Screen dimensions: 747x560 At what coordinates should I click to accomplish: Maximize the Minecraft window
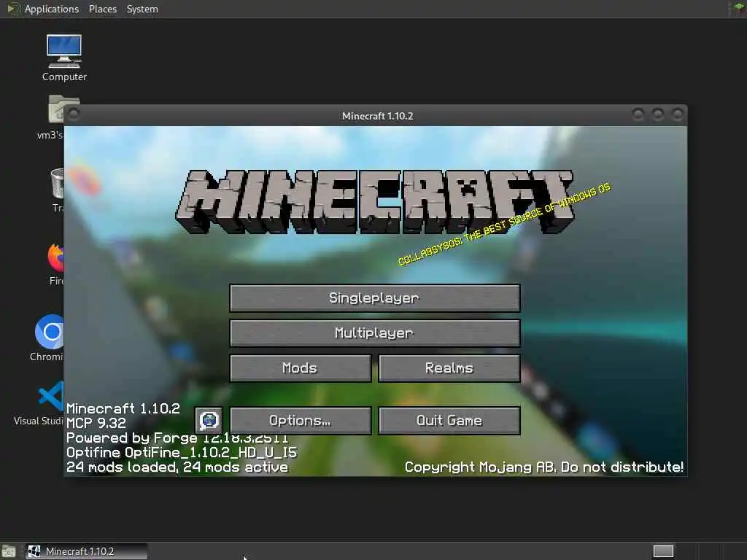(x=658, y=114)
